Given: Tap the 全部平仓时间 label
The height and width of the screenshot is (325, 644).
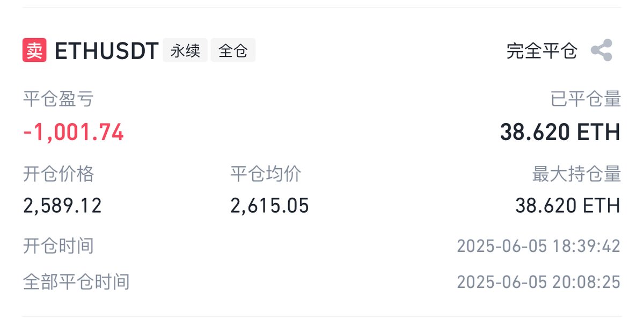Looking at the screenshot, I should coord(76,281).
